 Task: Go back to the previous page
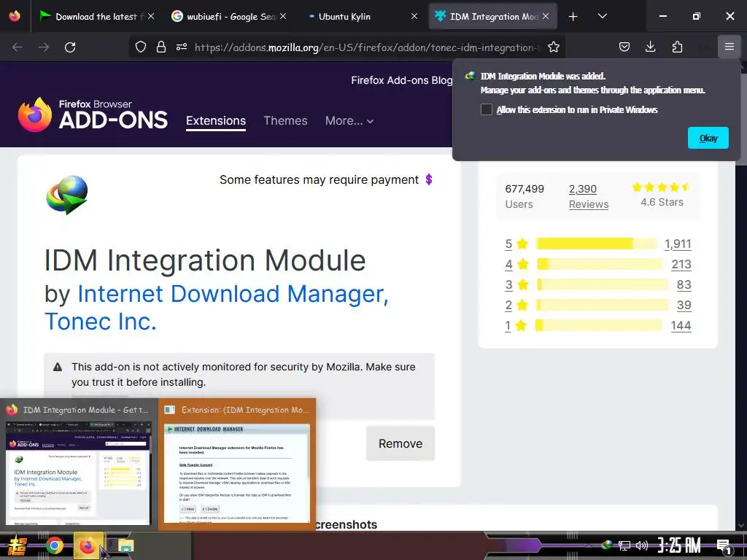pyautogui.click(x=18, y=47)
